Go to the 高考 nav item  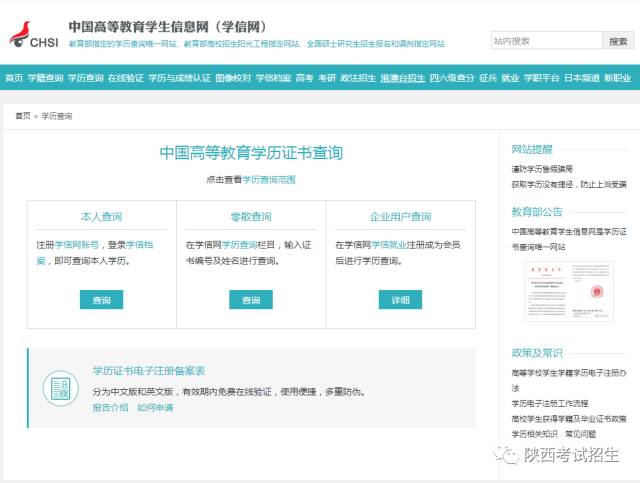click(304, 78)
